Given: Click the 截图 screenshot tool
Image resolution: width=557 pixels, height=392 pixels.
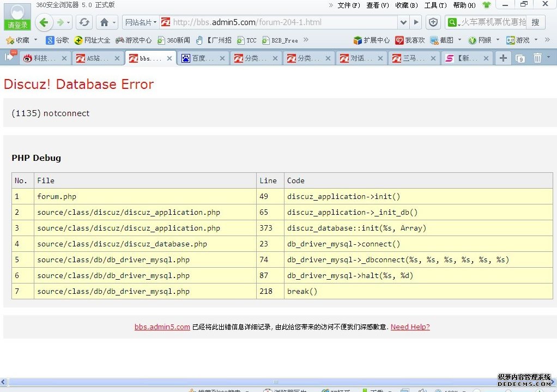Looking at the screenshot, I should pos(441,40).
